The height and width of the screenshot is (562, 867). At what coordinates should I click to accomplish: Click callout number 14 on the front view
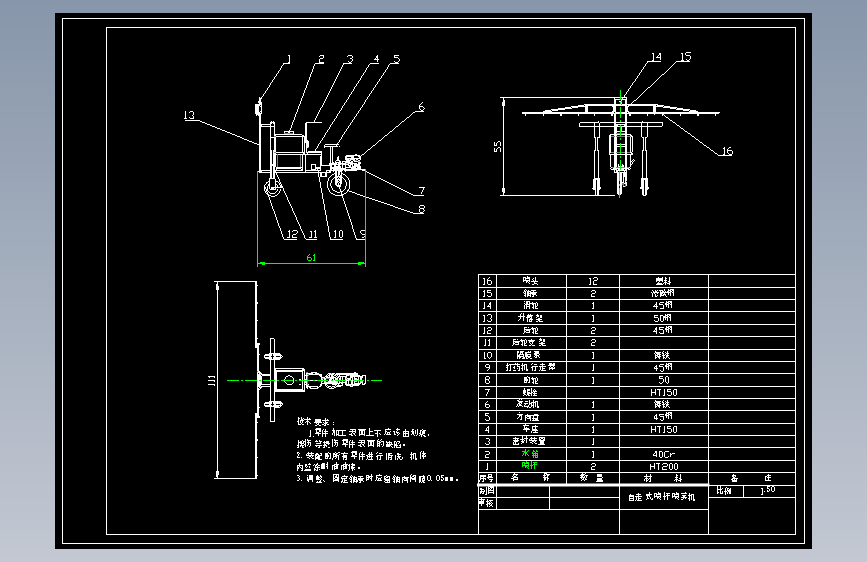pos(656,57)
